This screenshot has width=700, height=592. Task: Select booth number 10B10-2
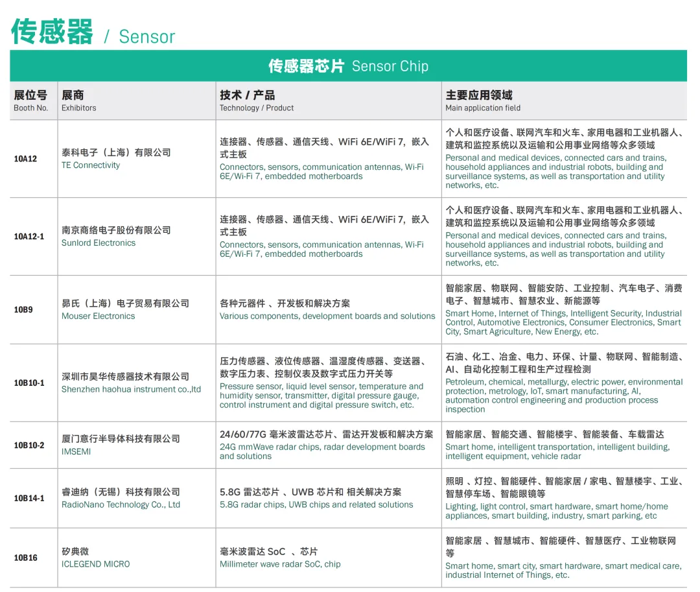point(29,445)
